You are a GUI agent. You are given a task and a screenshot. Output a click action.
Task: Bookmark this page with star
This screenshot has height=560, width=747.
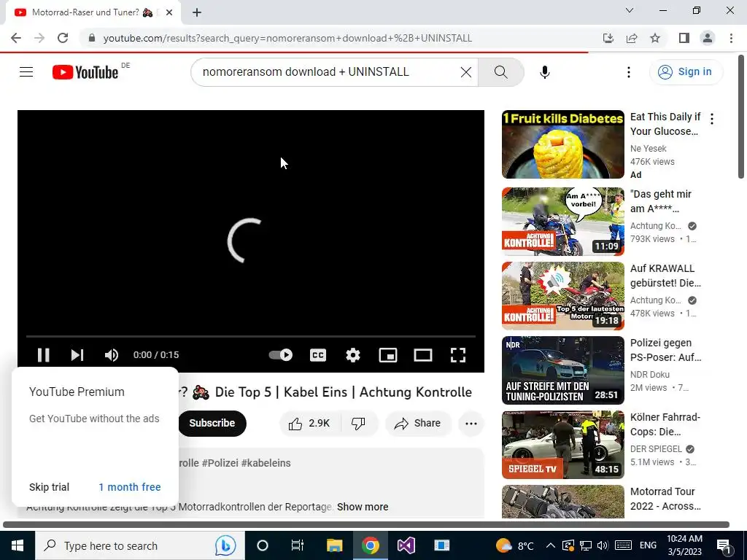[655, 38]
